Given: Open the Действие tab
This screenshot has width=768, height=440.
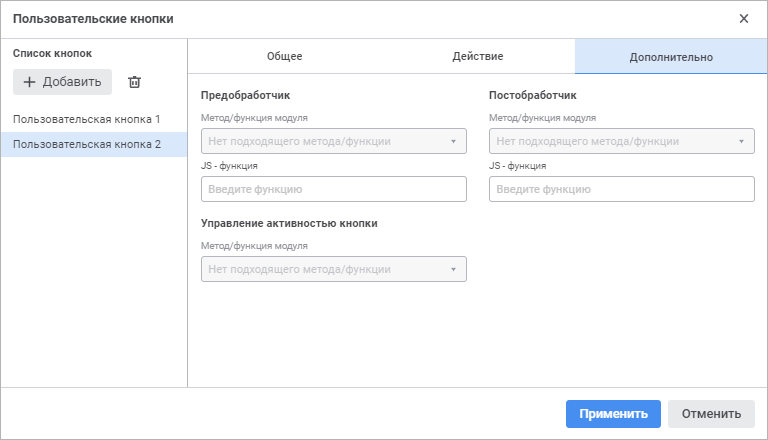Looking at the screenshot, I should pos(478,57).
